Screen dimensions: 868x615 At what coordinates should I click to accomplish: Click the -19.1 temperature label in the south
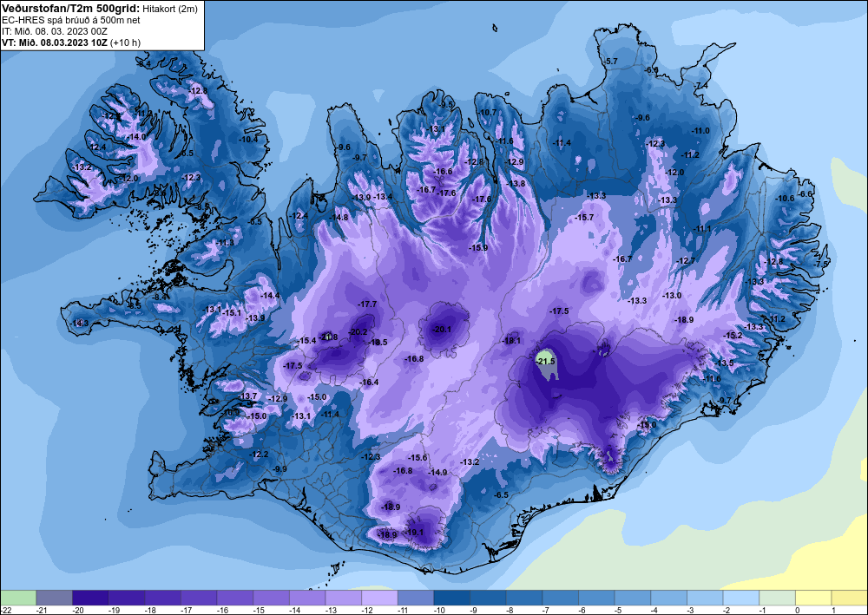[x=414, y=533]
